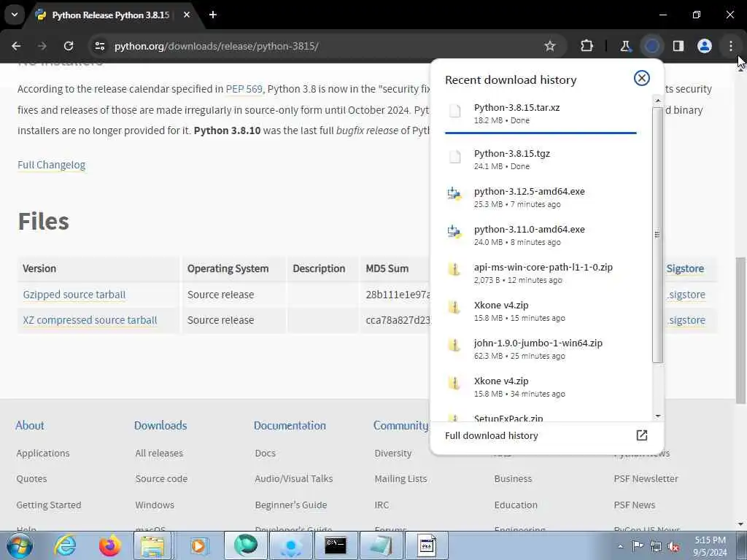The width and height of the screenshot is (747, 560).
Task: Click the john-1.9.0-jumbo zip file icon
Action: point(454,345)
